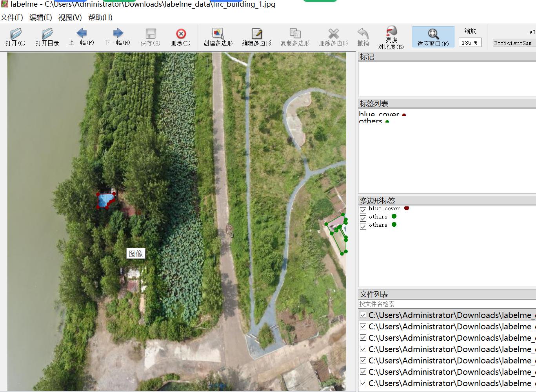This screenshot has height=392, width=536.
Task: Open the File (文件) menu
Action: tap(12, 17)
